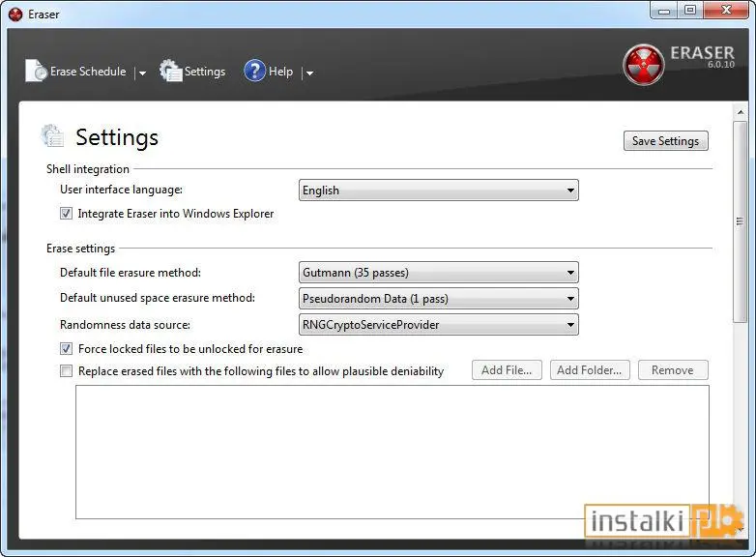Click the vertical scrollbar thumb
The image size is (756, 557).
click(x=741, y=221)
